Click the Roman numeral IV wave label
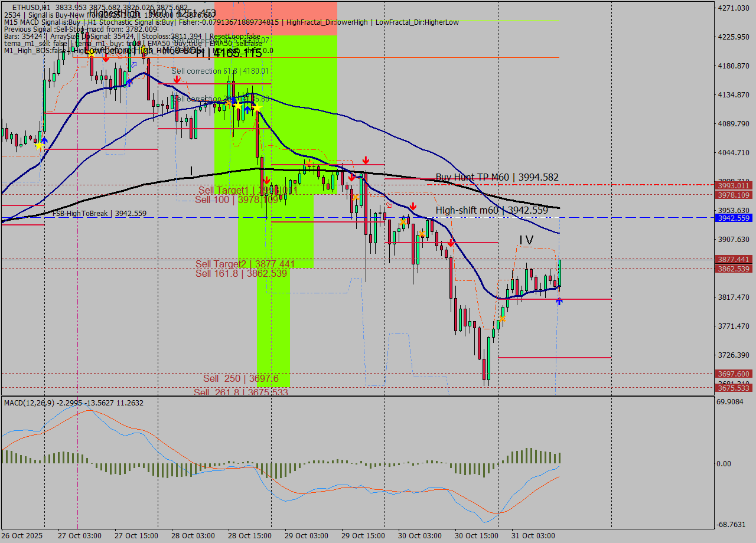Viewport: 756px width, 543px height. (526, 240)
